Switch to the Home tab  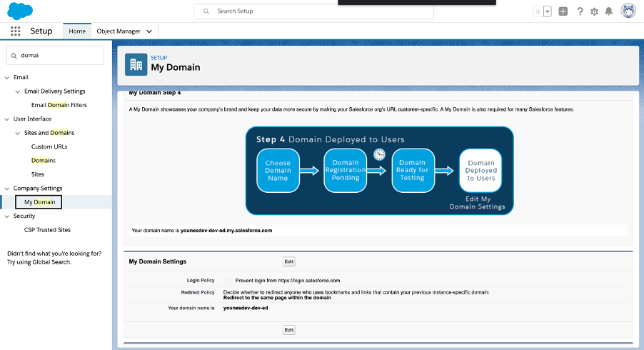[77, 31]
